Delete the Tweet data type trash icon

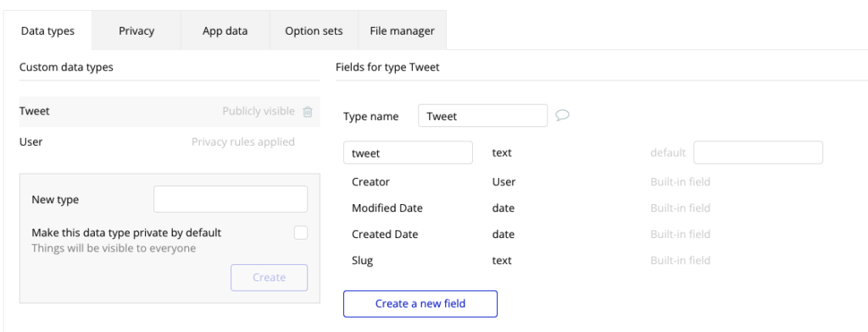(308, 112)
